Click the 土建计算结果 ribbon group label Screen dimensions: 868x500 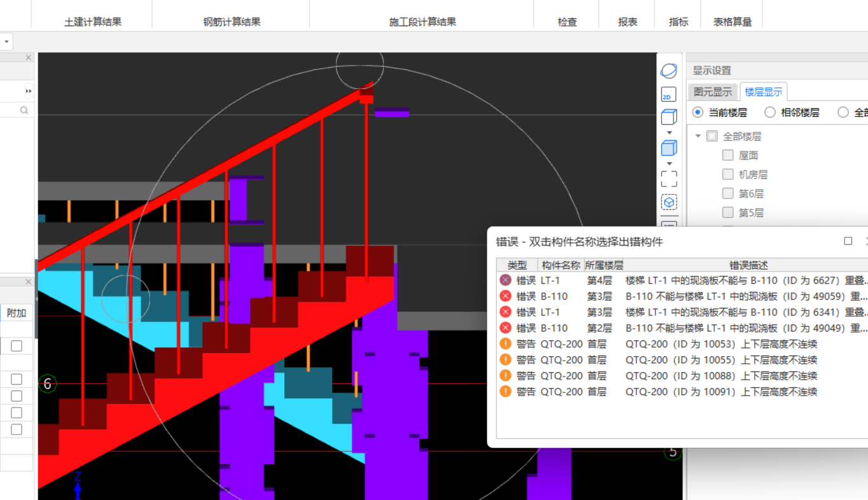click(x=93, y=22)
